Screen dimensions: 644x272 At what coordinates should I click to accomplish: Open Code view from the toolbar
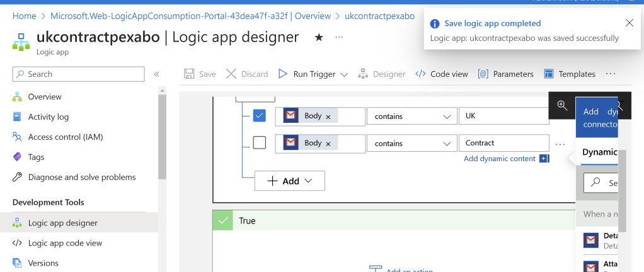(442, 74)
